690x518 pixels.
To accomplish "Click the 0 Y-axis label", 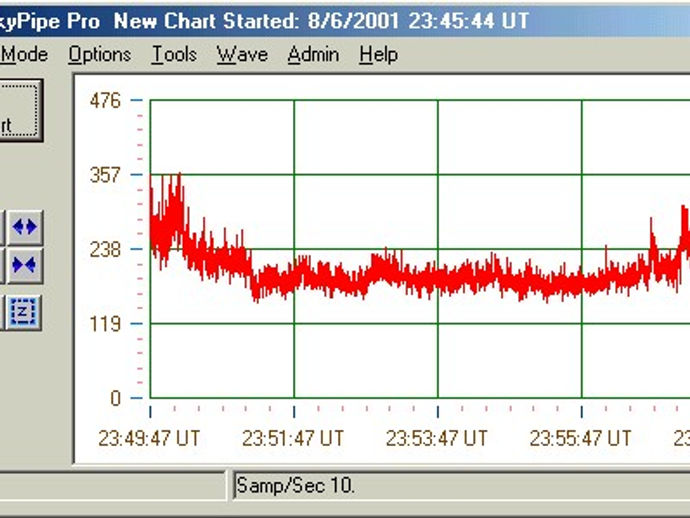I will point(115,398).
